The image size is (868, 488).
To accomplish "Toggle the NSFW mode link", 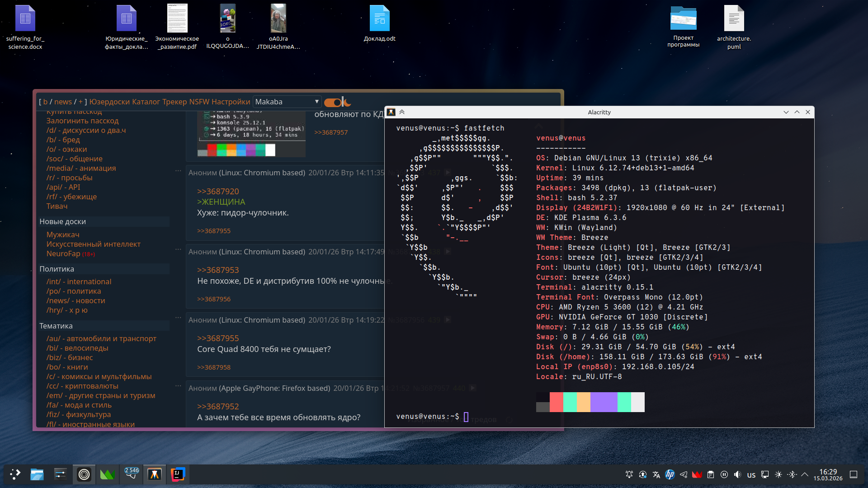I will point(199,102).
